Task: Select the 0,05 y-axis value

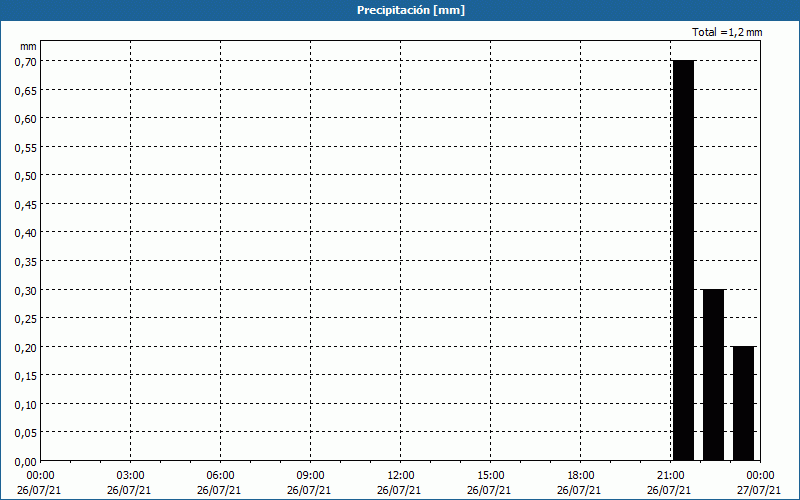Action: pos(26,433)
